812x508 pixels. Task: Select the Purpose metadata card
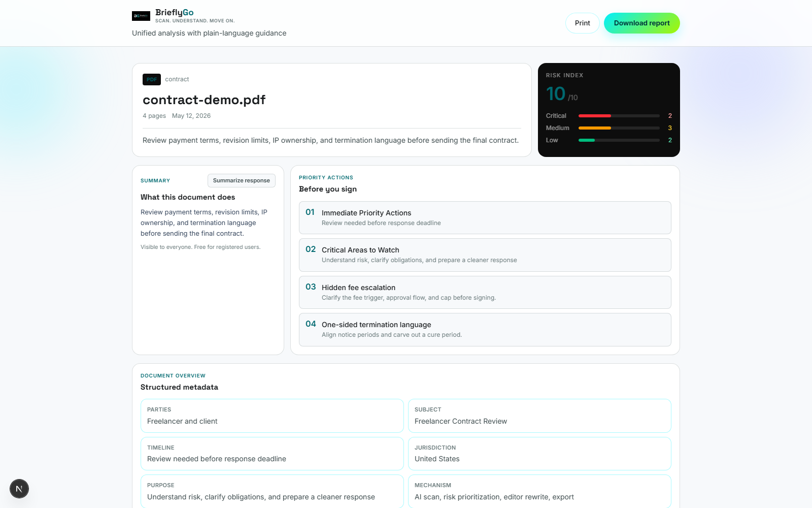(272, 491)
